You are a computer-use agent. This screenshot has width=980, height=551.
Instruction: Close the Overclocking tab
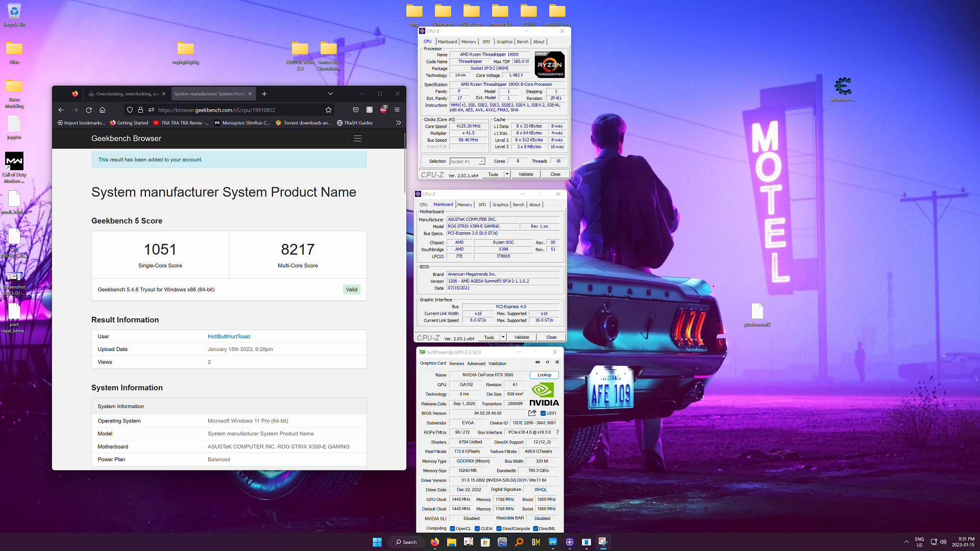pos(164,94)
